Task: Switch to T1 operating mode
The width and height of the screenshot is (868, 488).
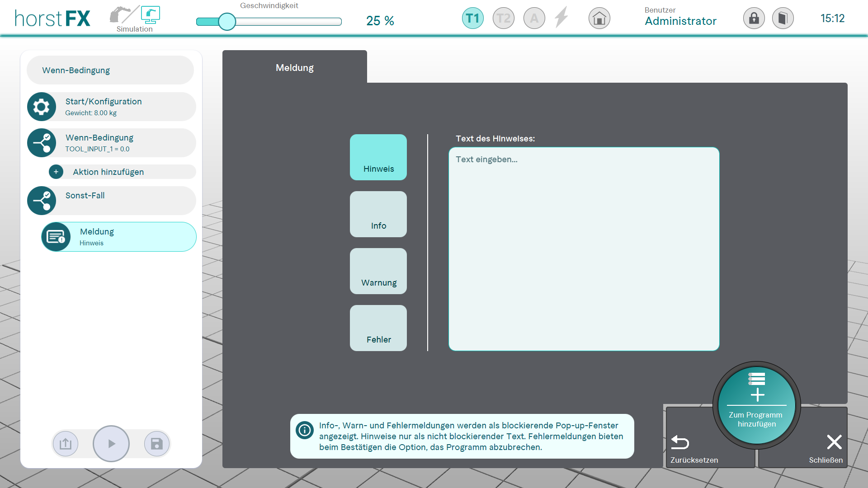Action: click(472, 19)
